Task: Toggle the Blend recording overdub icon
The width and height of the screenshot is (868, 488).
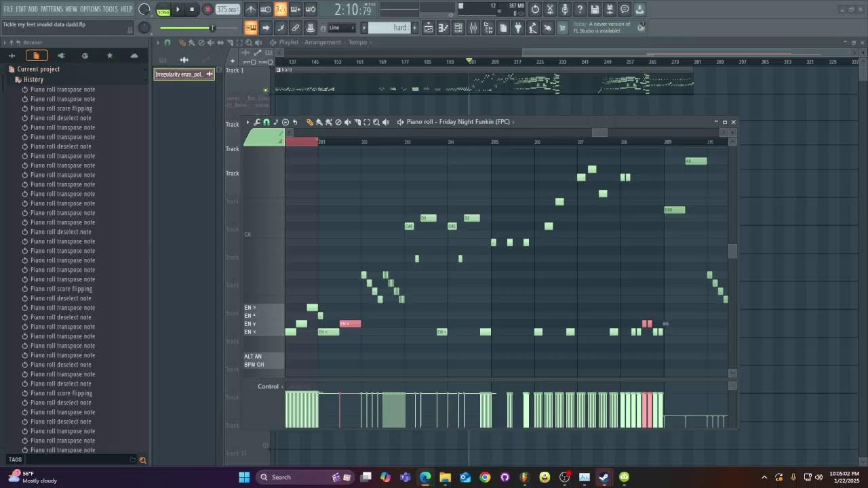Action: 296,9
